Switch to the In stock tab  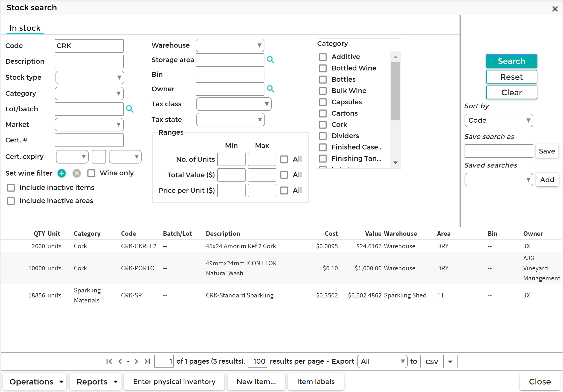point(25,28)
